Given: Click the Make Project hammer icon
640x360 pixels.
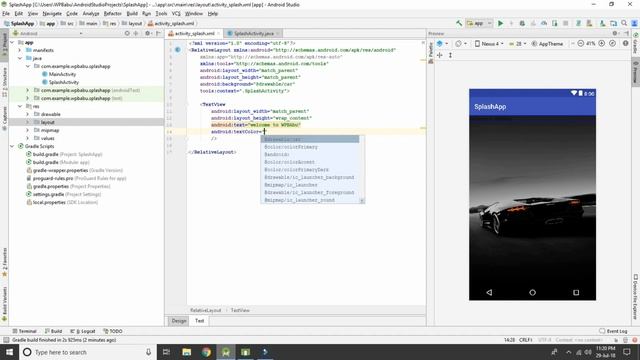Looking at the screenshot, I should pyautogui.click(x=459, y=23).
